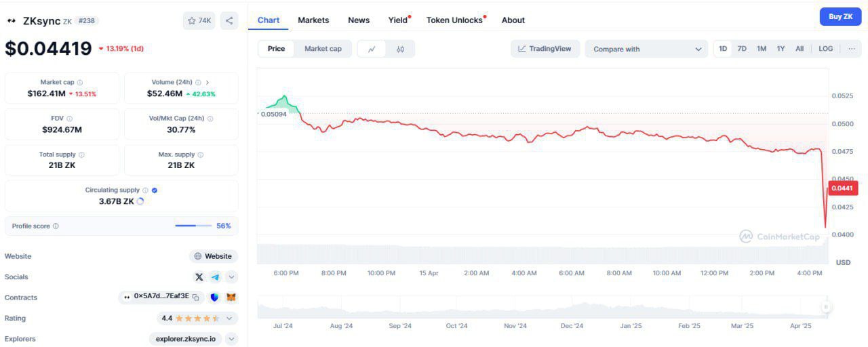This screenshot has height=347, width=868.
Task: Click the shield icon next to contract
Action: (215, 297)
